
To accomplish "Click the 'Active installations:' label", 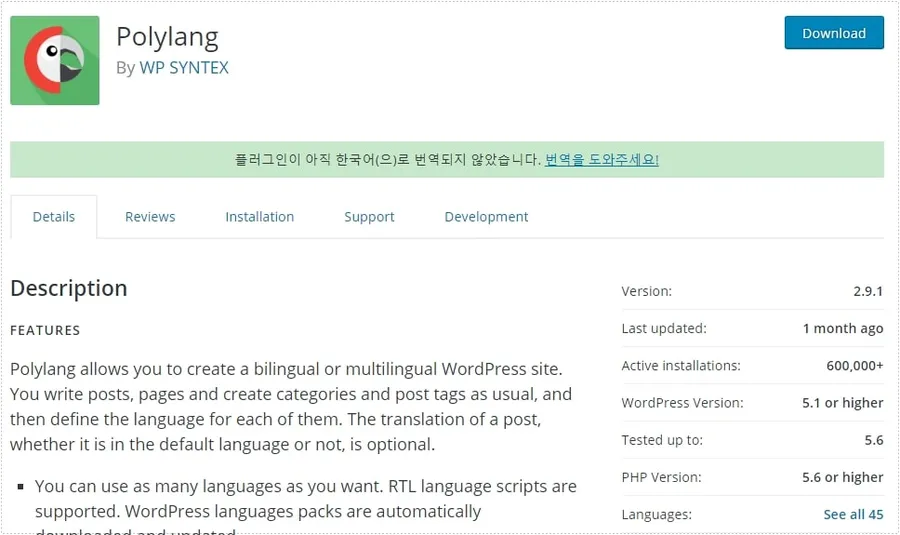I will pyautogui.click(x=681, y=366).
